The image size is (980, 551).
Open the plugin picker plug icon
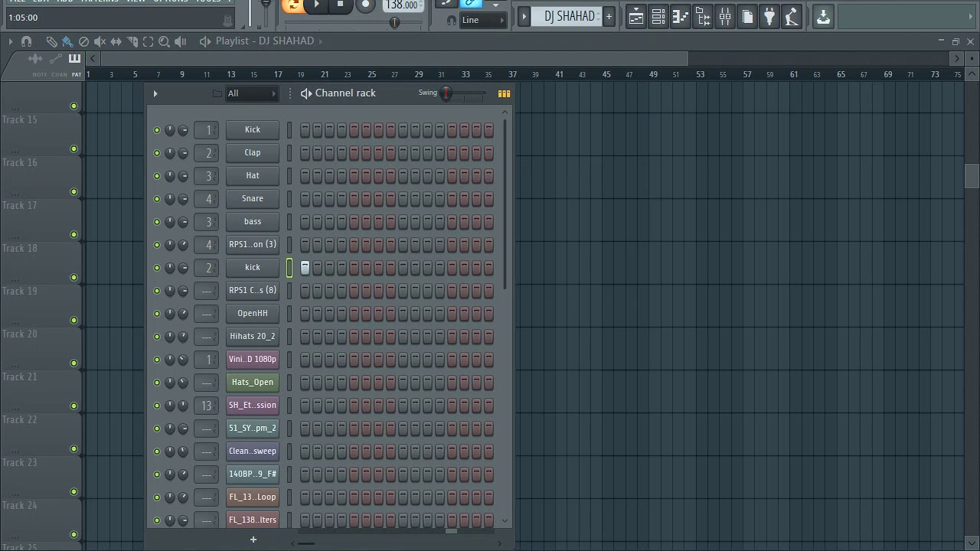(769, 16)
